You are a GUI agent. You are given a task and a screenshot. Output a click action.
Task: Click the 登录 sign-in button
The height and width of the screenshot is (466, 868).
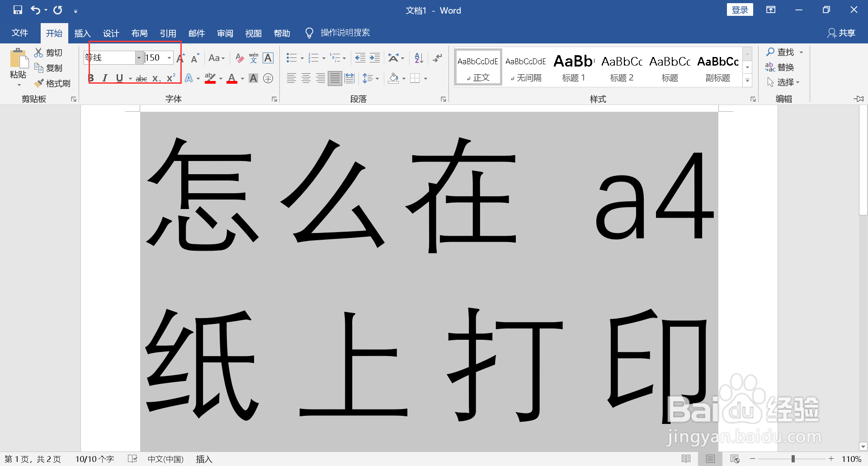tap(740, 10)
